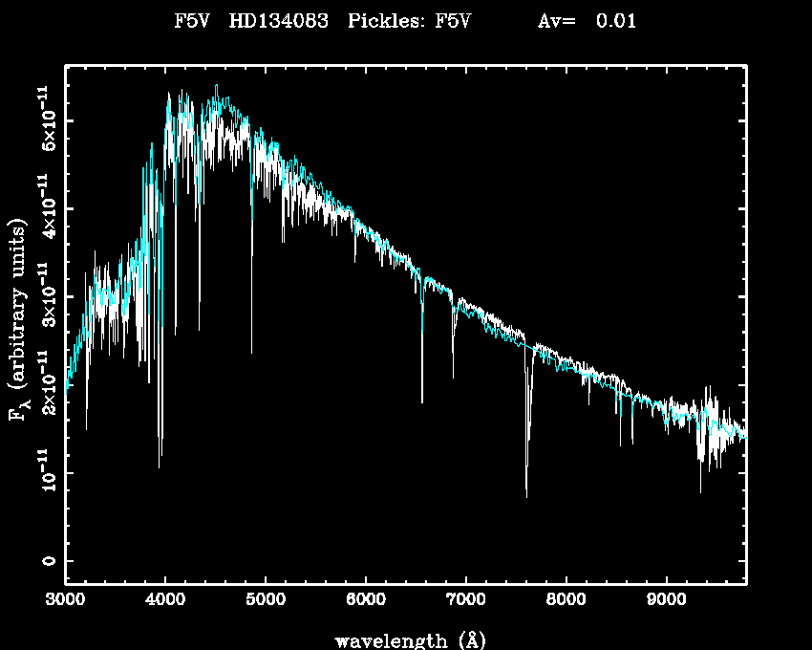Click the 9000 x-axis tick label
812x650 pixels.
click(666, 600)
